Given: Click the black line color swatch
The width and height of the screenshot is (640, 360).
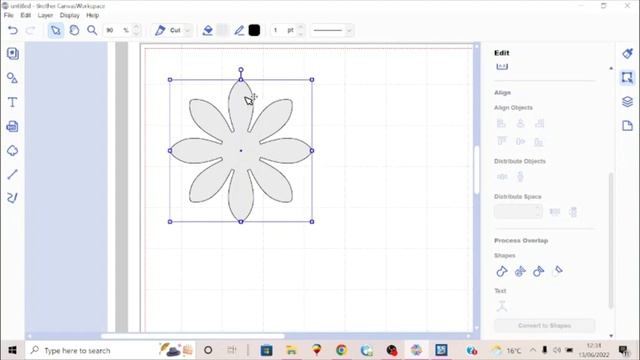Looking at the screenshot, I should click(x=254, y=30).
